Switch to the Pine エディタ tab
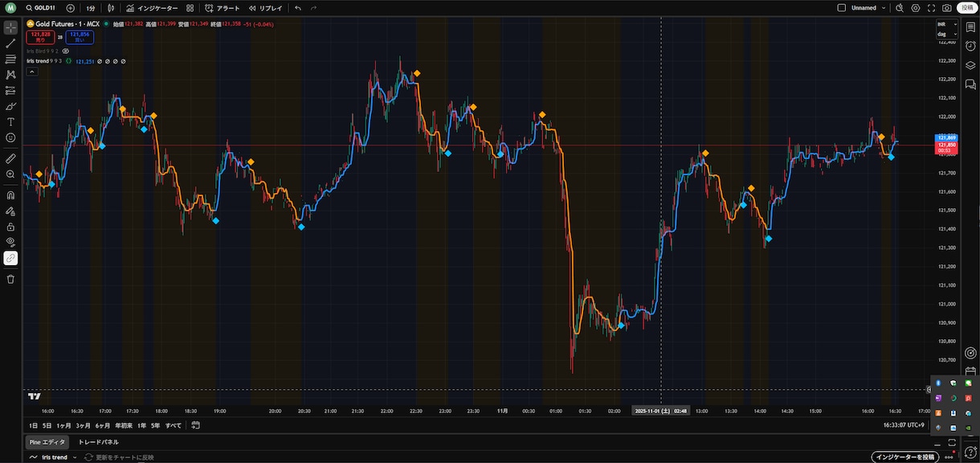This screenshot has height=463, width=980. (x=48, y=442)
